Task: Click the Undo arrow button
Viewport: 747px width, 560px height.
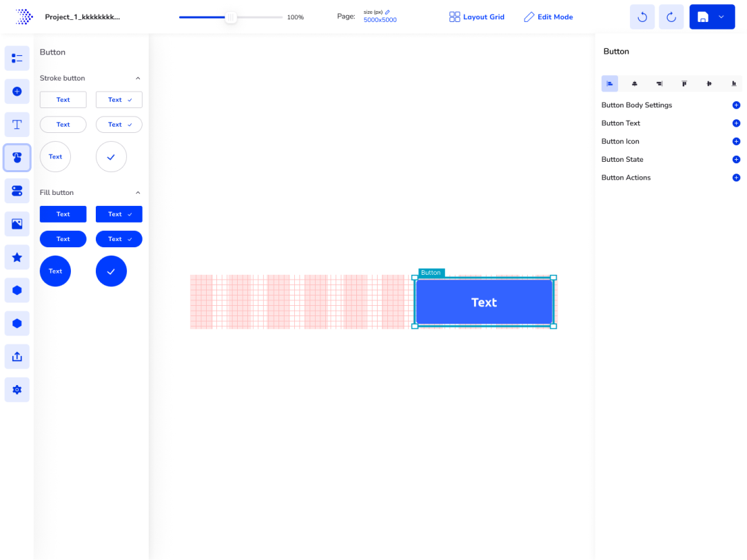Action: tap(642, 17)
